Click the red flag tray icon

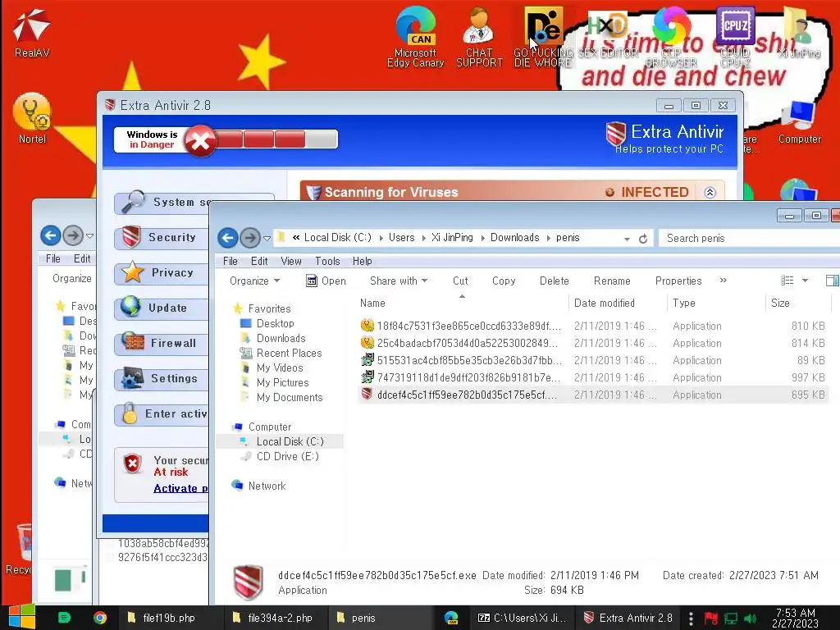[710, 619]
